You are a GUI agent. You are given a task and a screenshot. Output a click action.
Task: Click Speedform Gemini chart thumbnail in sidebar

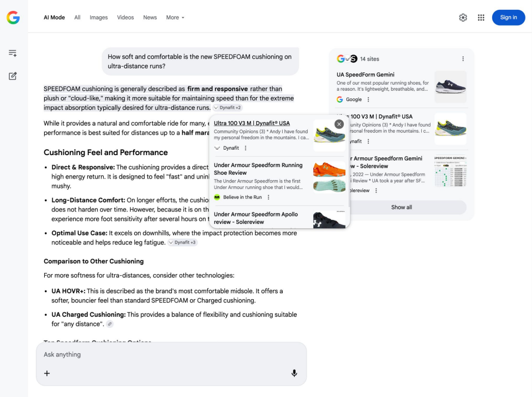click(x=450, y=171)
